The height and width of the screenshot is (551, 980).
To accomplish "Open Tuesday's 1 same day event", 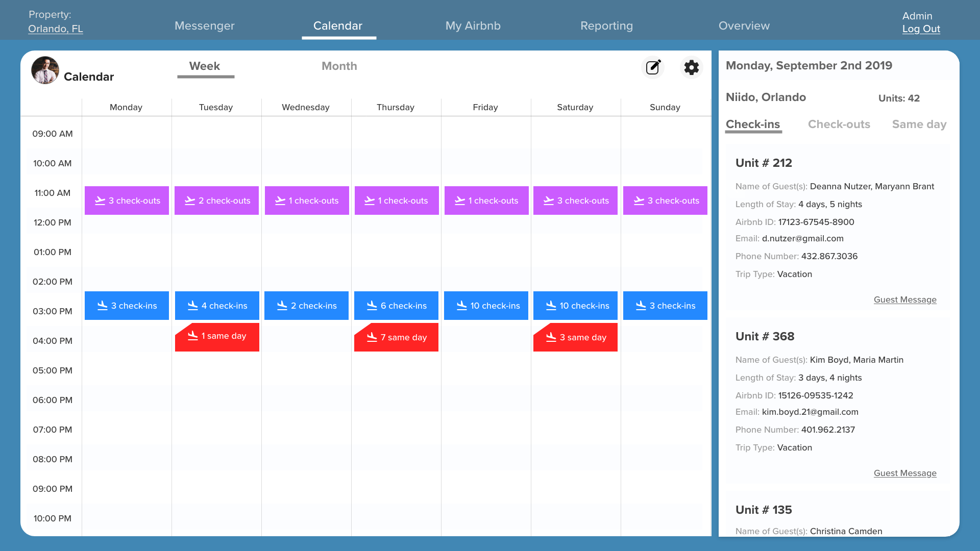I will click(x=217, y=337).
